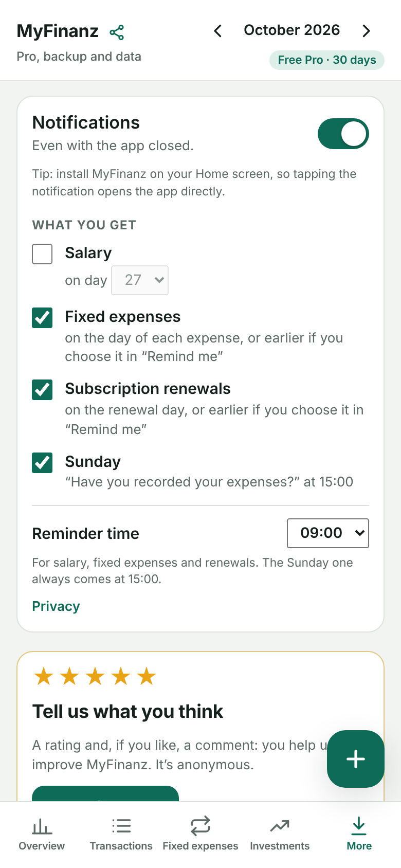This screenshot has height=868, width=401.
Task: Open the Privacy link
Action: click(x=56, y=606)
